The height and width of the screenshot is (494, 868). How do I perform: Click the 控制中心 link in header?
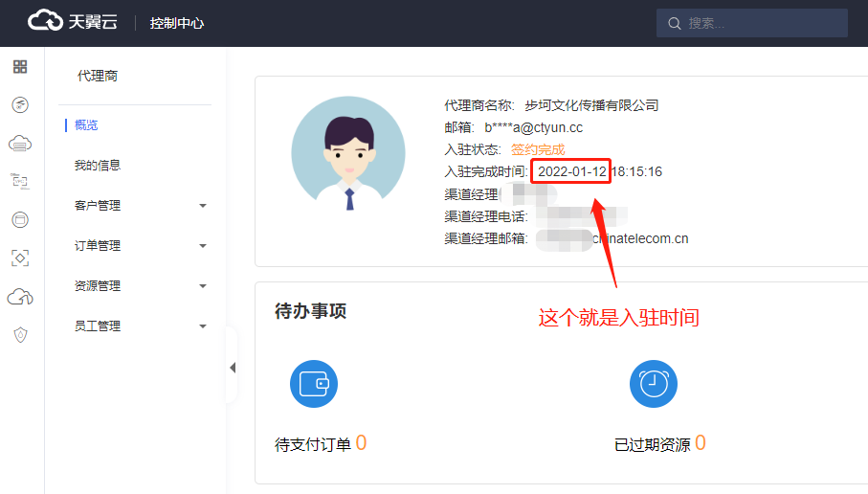177,23
